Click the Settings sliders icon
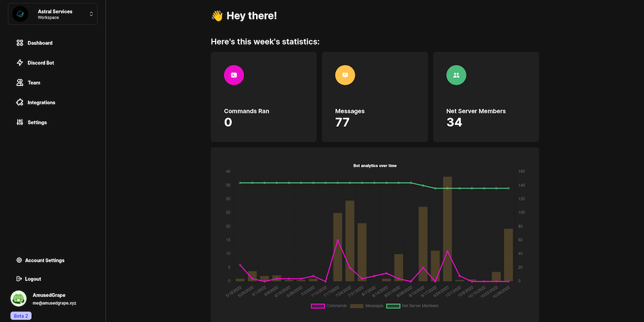Screen dimensions: 644x322 20,122
